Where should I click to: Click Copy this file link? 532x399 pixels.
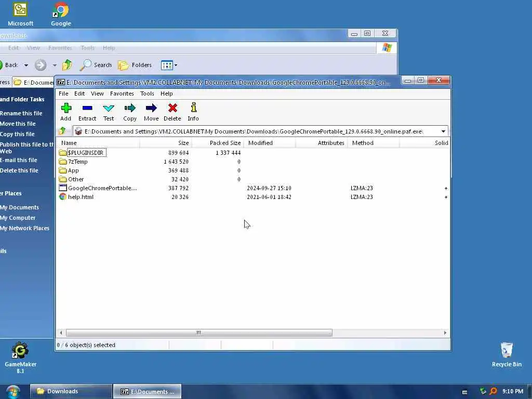coord(17,134)
